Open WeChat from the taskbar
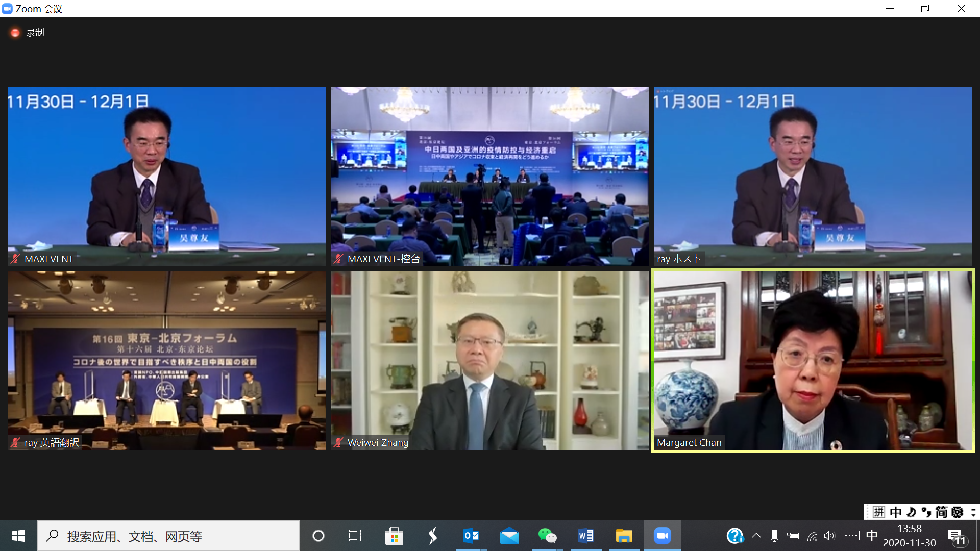Image resolution: width=980 pixels, height=551 pixels. [547, 536]
